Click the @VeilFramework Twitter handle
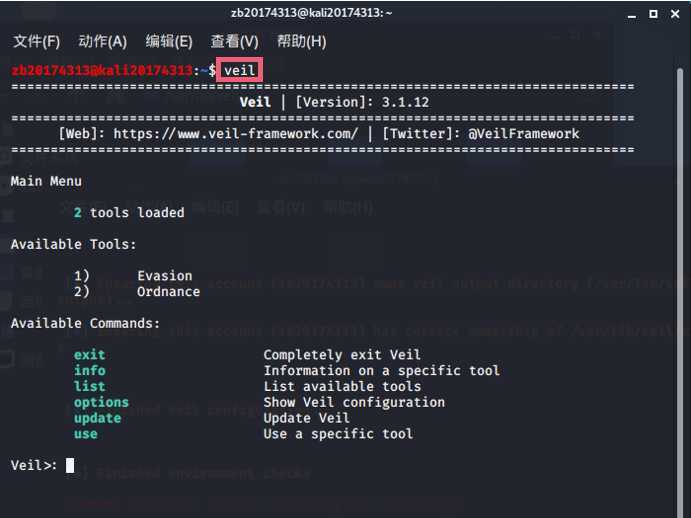Image resolution: width=691 pixels, height=518 pixels. coord(524,134)
